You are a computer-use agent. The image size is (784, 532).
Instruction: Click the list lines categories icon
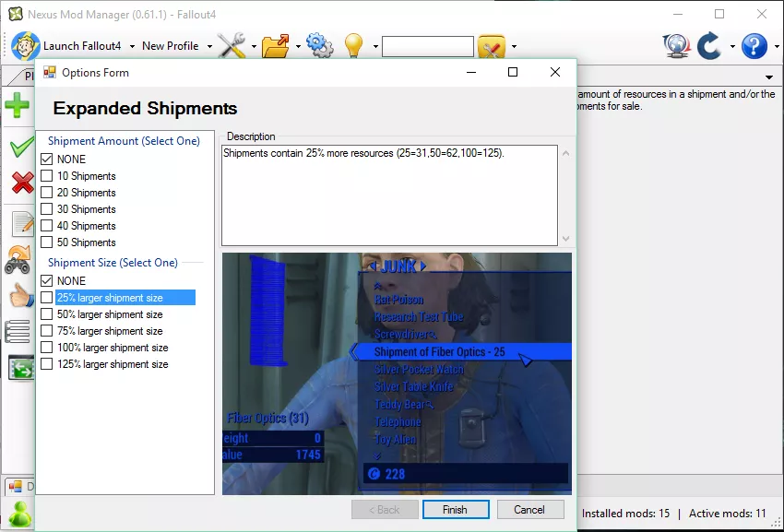[18, 331]
